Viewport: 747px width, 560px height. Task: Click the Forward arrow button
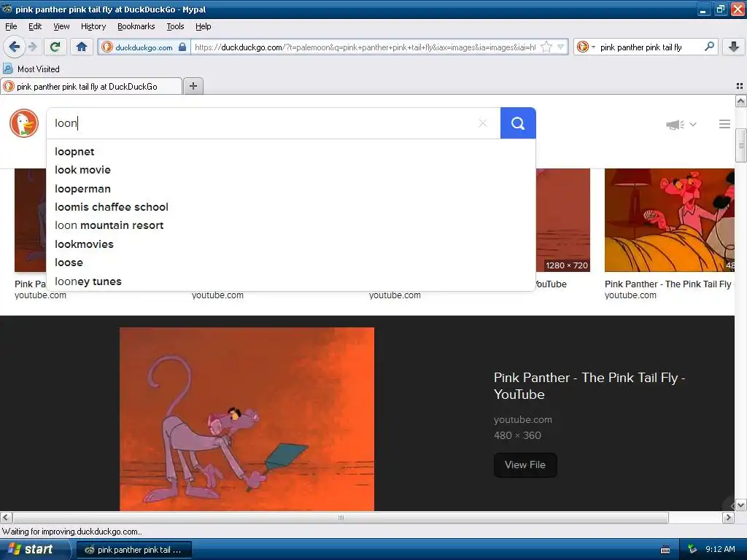pyautogui.click(x=32, y=47)
